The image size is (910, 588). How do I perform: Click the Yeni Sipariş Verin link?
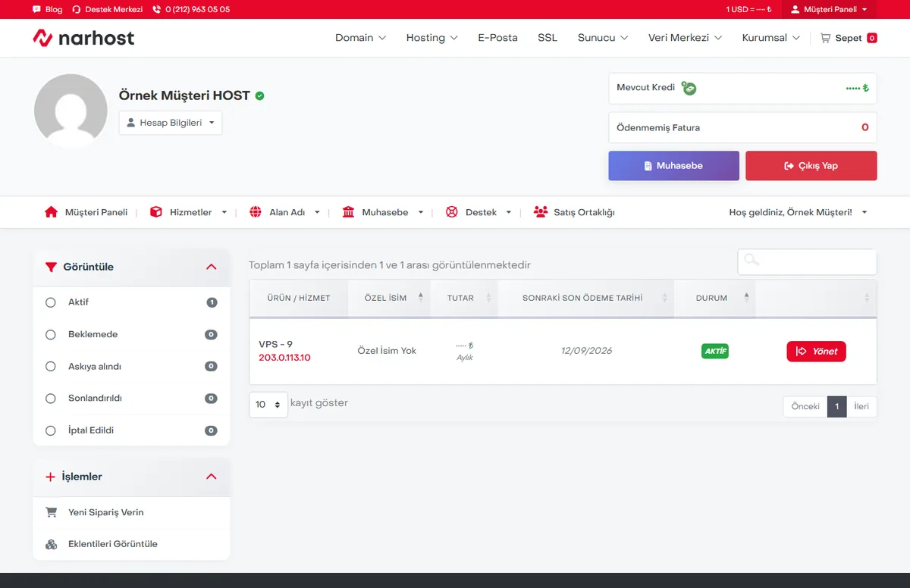pyautogui.click(x=106, y=512)
